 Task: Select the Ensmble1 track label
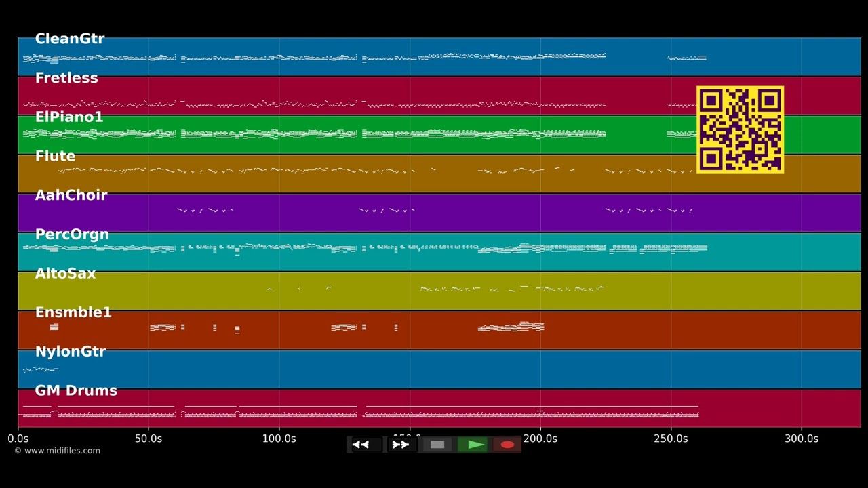tap(73, 312)
